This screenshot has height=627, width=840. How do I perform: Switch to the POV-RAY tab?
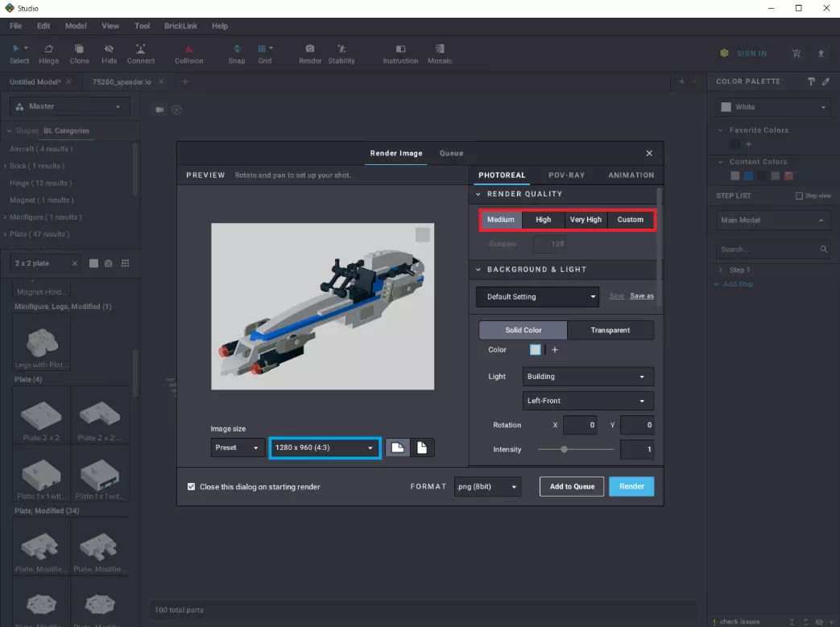[x=566, y=175]
